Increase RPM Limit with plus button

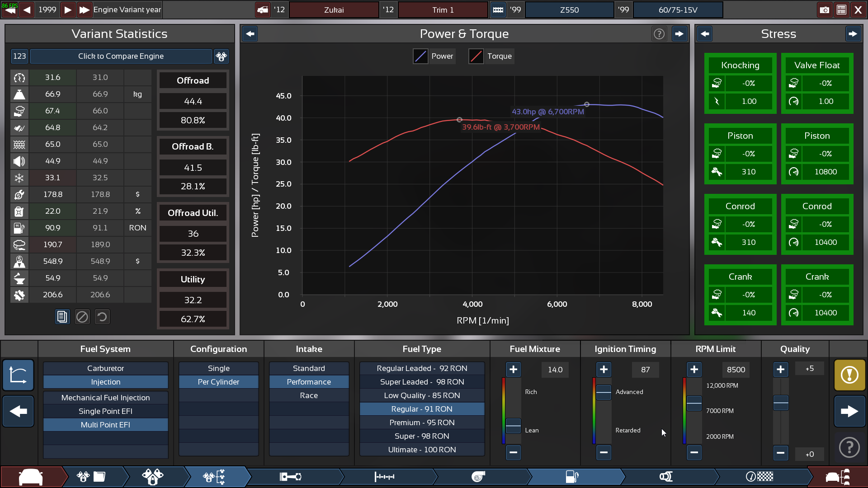pos(694,370)
